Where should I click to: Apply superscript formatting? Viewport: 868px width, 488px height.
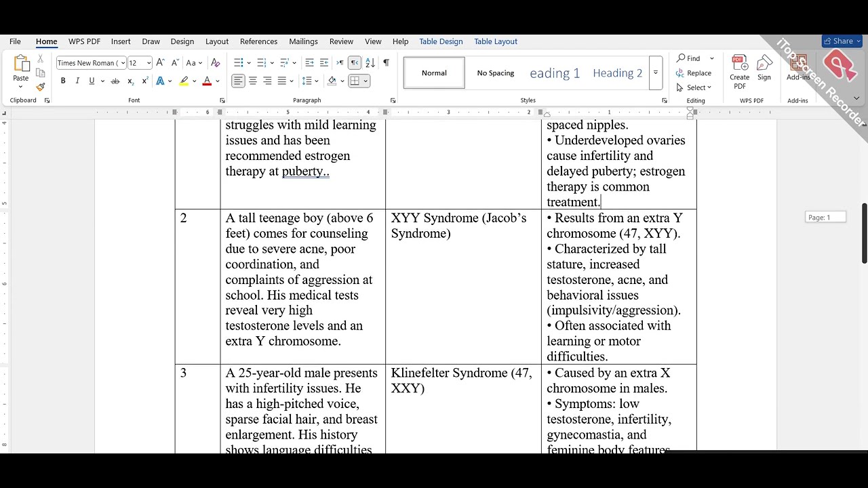coord(144,81)
